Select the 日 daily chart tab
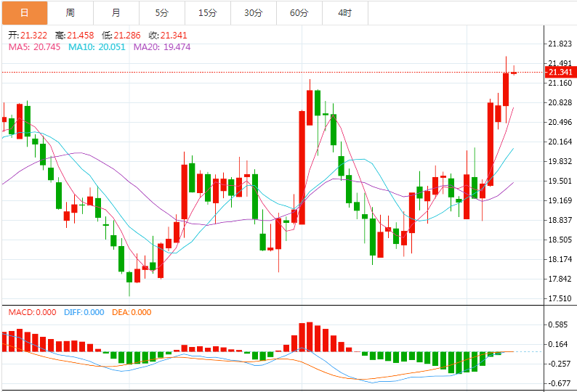This screenshot has height=392, width=577. [25, 13]
